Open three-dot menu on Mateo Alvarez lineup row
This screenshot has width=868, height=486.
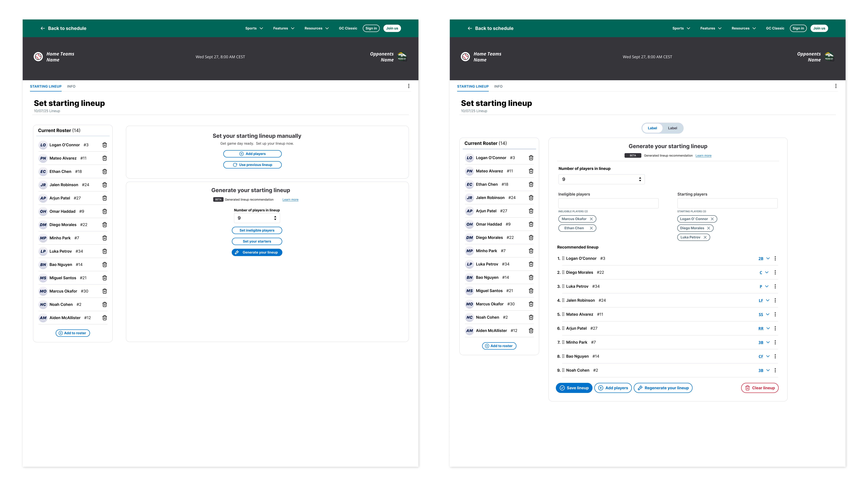[x=775, y=314]
